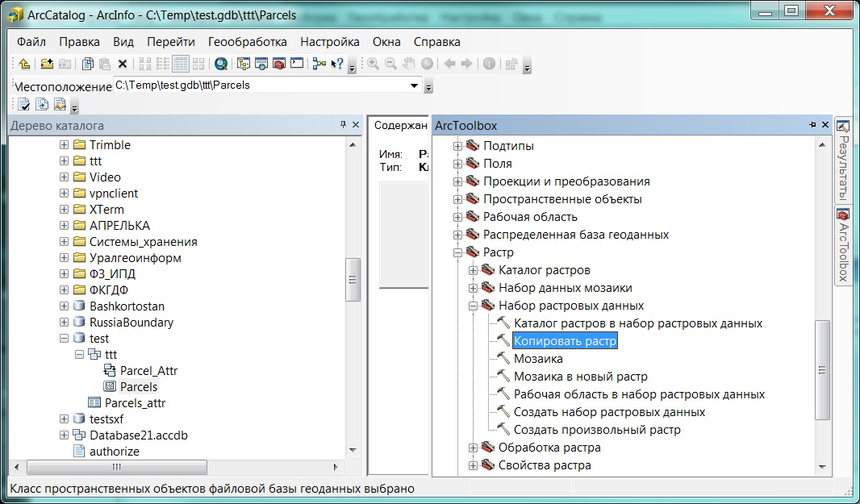
Task: Open the Справка menu
Action: 436,42
